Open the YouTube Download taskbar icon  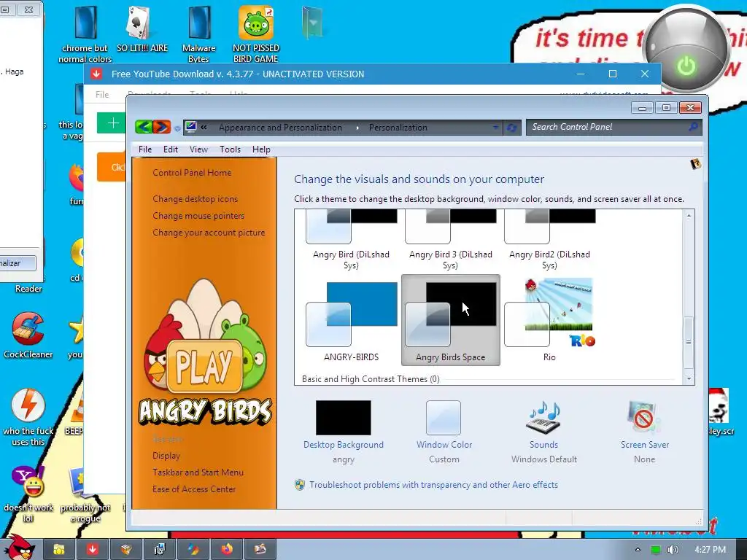[93, 550]
